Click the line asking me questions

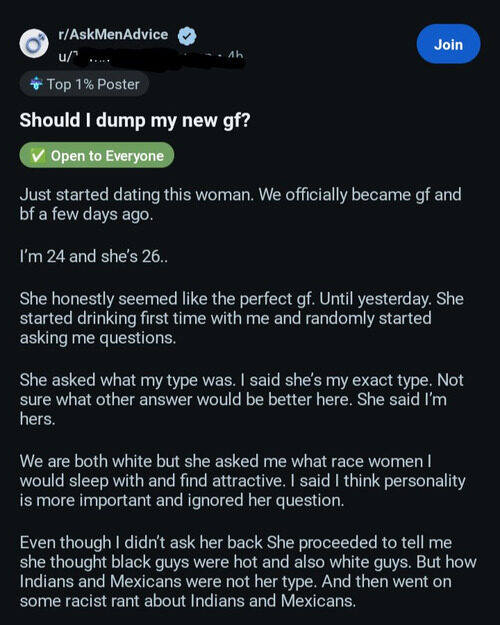[98, 338]
